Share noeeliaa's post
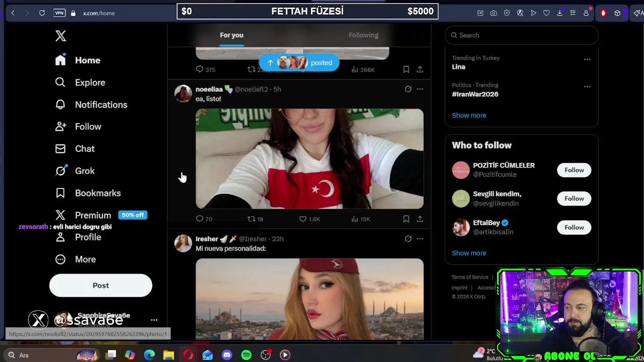Image resolution: width=644 pixels, height=362 pixels. [420, 219]
